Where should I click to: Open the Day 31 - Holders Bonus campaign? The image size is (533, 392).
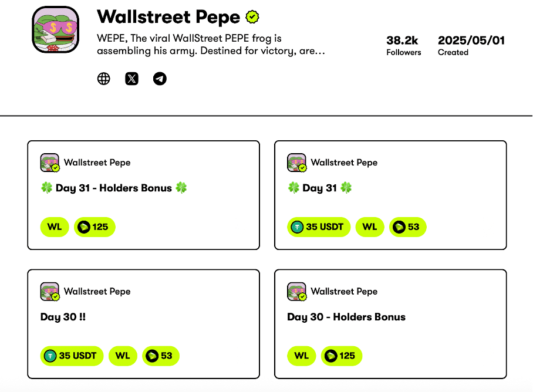114,188
